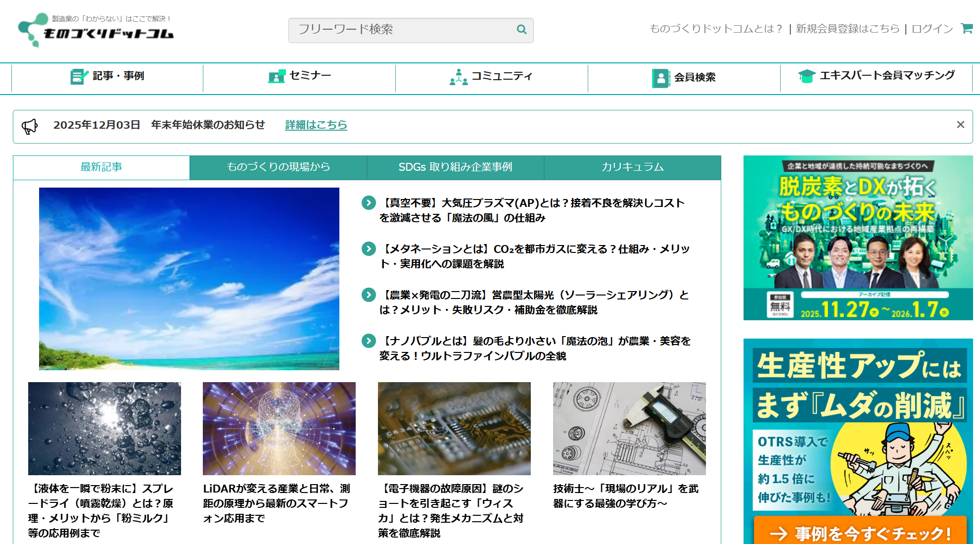Switch to ものづくりの現場から tab

click(278, 167)
